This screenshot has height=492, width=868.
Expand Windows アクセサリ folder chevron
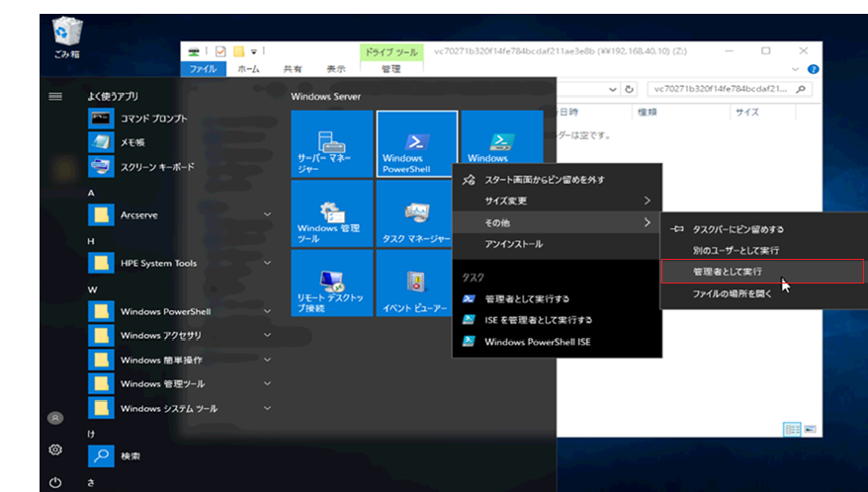[x=267, y=335]
